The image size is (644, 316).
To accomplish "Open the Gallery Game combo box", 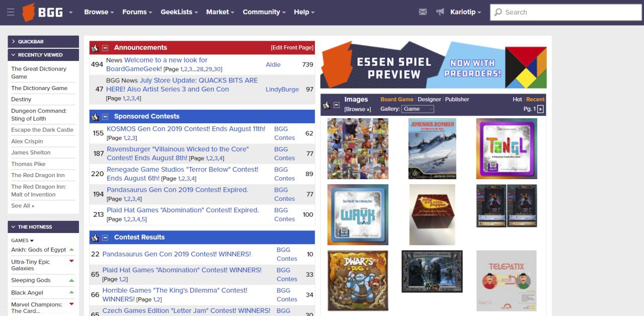I will (418, 109).
